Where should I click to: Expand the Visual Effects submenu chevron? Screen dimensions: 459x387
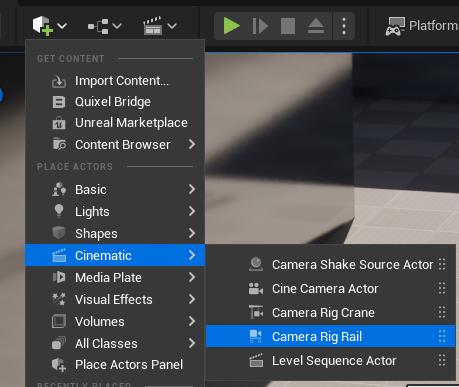192,299
